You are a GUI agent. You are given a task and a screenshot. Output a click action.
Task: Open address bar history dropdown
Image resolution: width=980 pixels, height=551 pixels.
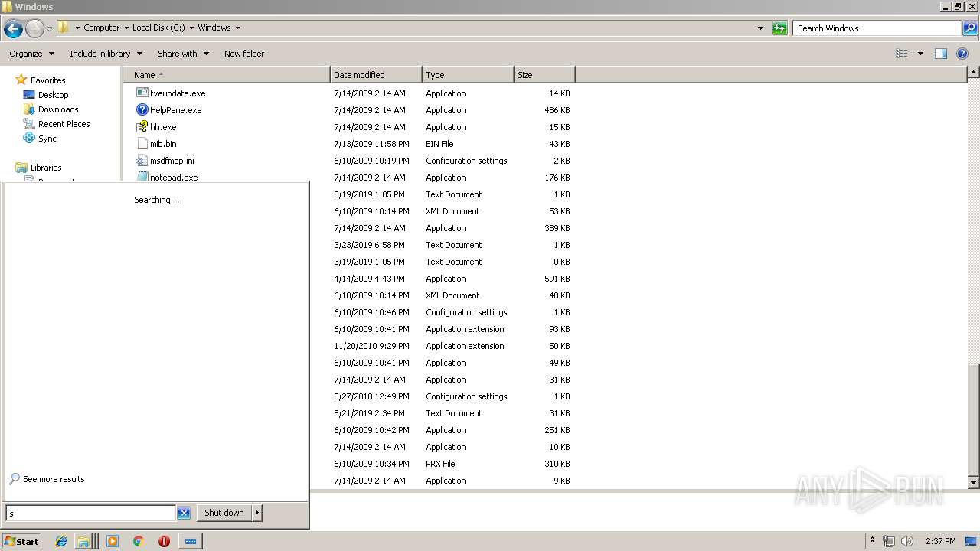click(760, 28)
